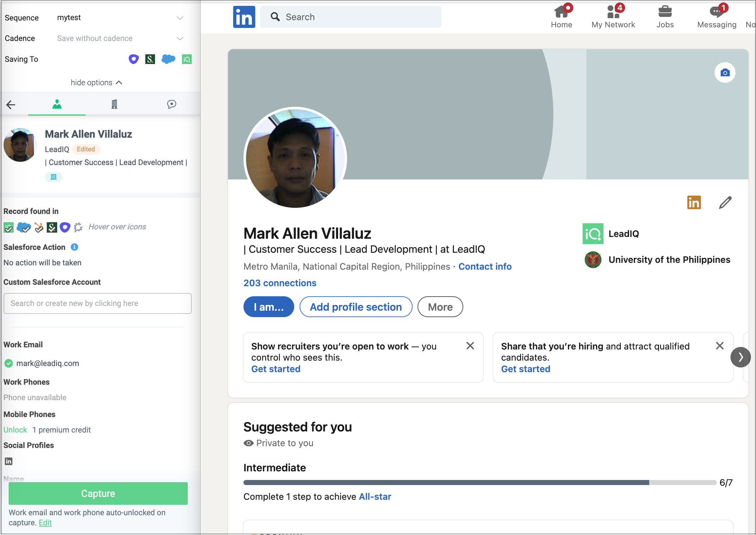Click the I am... button
756x535 pixels.
coord(269,307)
